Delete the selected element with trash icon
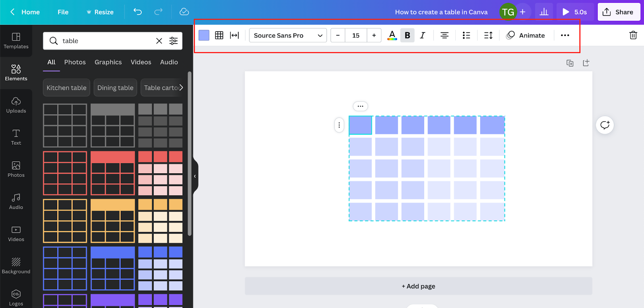The height and width of the screenshot is (308, 644). click(633, 35)
